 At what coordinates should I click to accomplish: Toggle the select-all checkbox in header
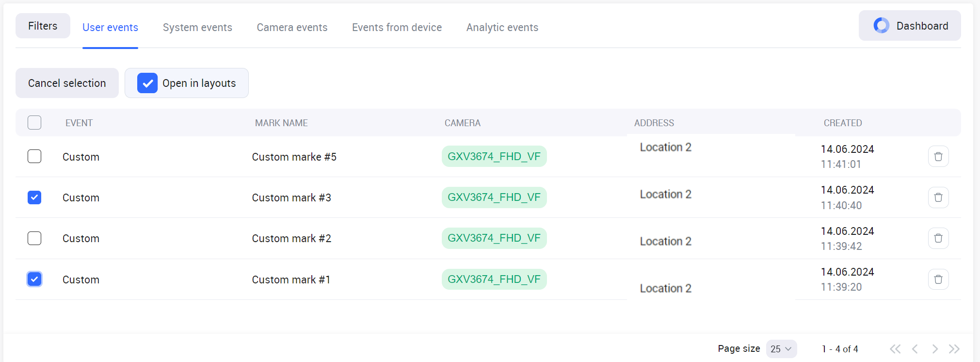[x=34, y=123]
